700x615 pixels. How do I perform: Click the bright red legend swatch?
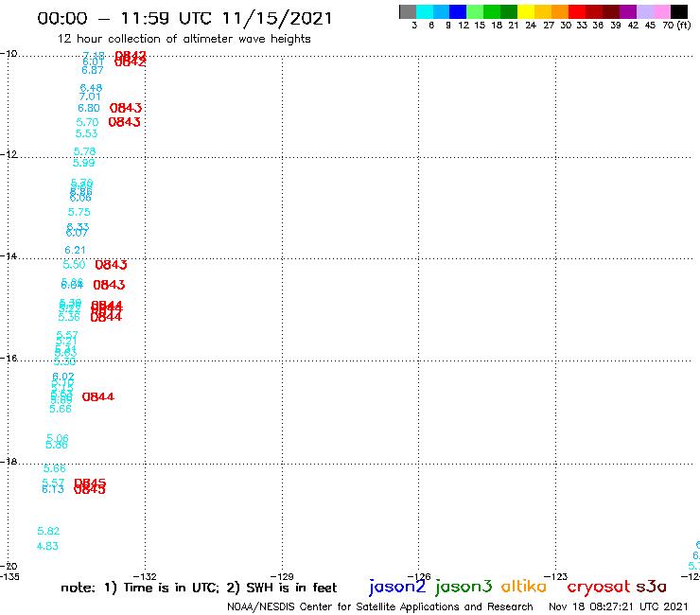point(577,11)
